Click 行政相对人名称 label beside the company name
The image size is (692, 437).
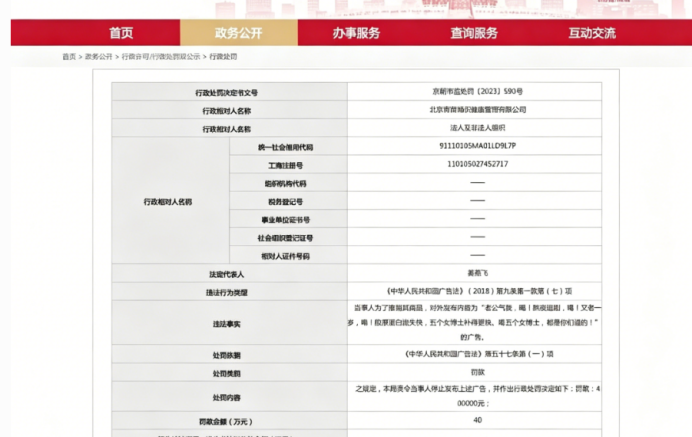tap(229, 110)
